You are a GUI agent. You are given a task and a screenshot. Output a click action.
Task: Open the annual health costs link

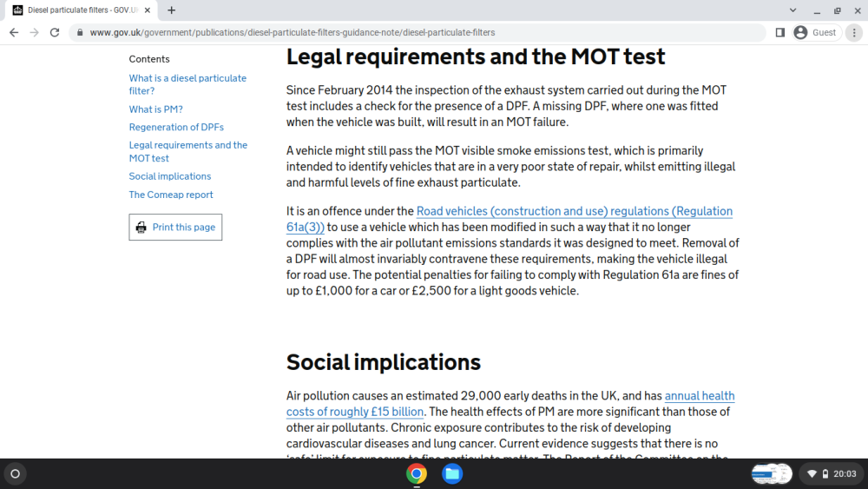pos(510,404)
